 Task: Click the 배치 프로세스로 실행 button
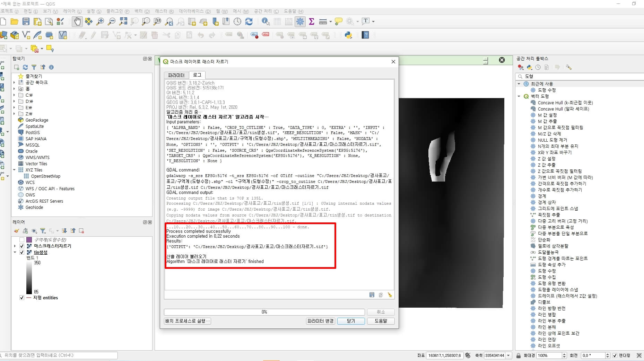188,321
